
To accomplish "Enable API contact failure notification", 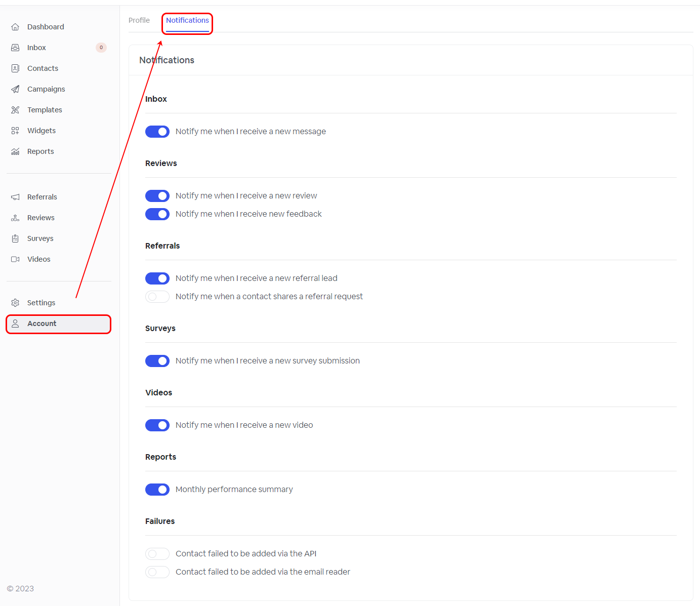I will [157, 554].
